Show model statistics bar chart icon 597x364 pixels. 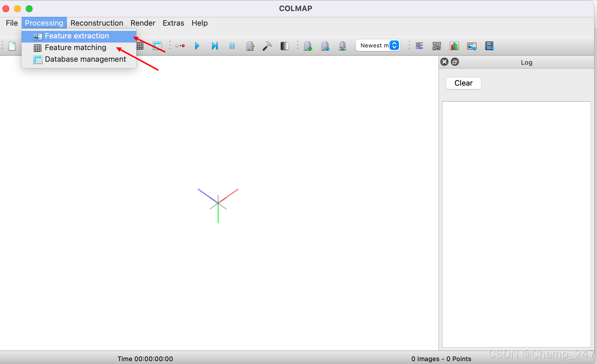454,46
